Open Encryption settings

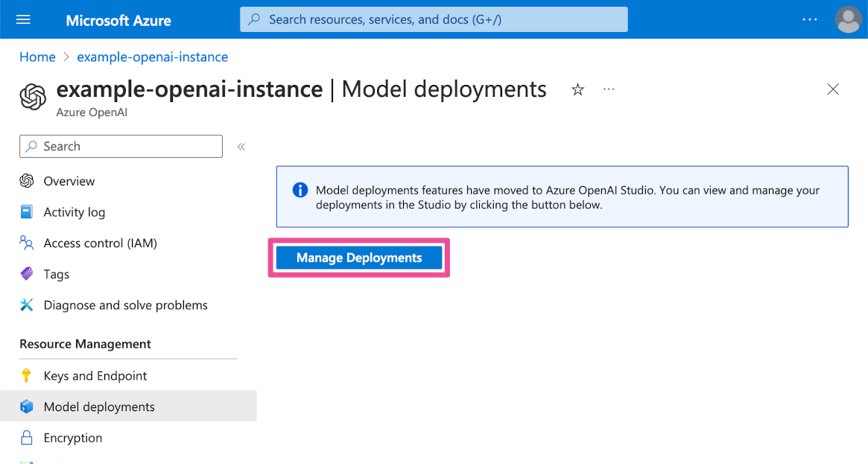coord(72,438)
